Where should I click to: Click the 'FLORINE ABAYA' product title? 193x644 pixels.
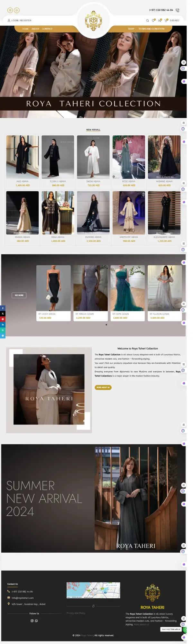coord(93,237)
